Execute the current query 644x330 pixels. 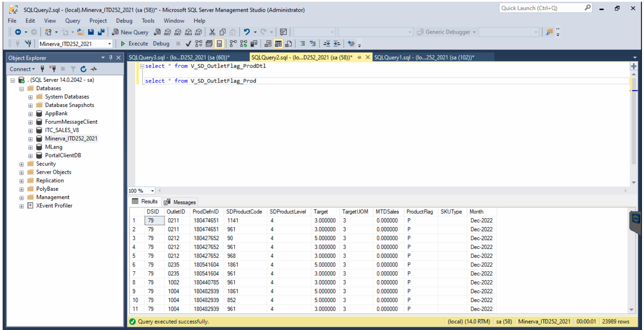(134, 43)
